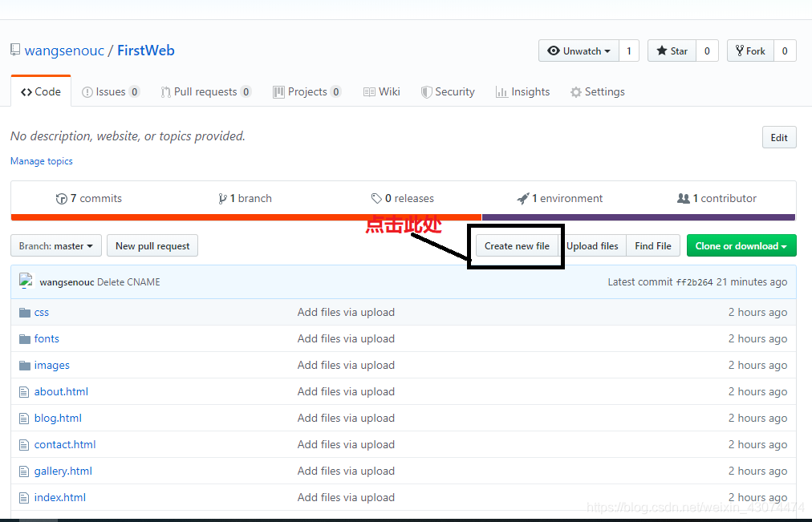The height and width of the screenshot is (522, 812).
Task: Click Create new file button
Action: (517, 245)
